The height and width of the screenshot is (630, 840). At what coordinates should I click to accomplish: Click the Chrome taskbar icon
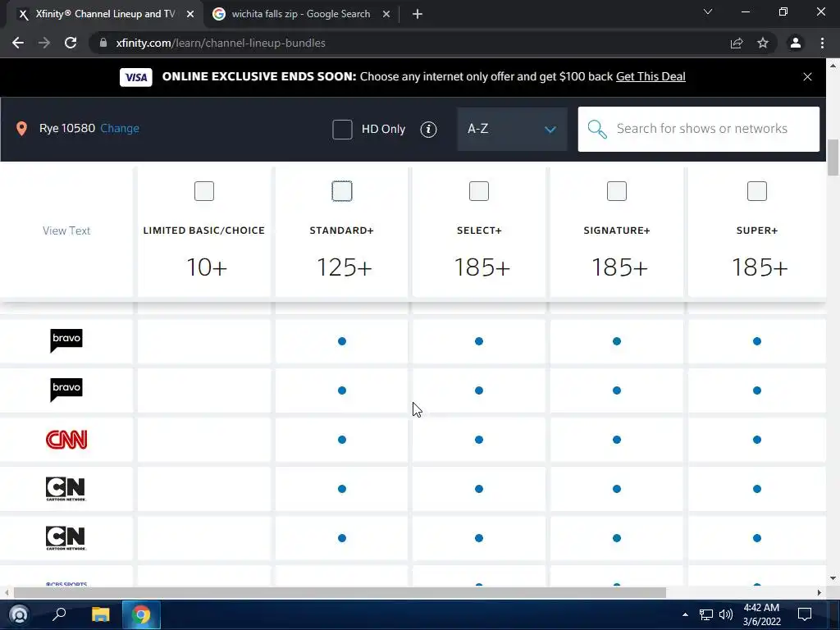[141, 614]
